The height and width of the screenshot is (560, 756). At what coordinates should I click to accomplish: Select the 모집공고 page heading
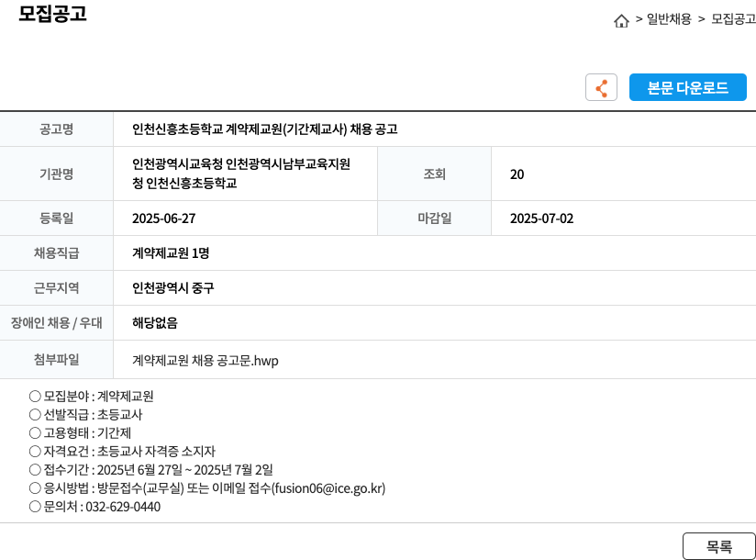coord(52,14)
